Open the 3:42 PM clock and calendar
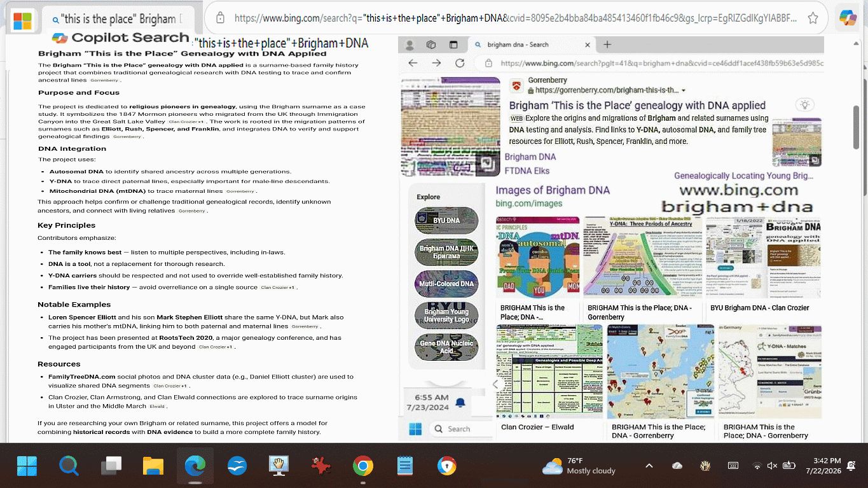Viewport: 868px width, 488px height. click(x=822, y=466)
